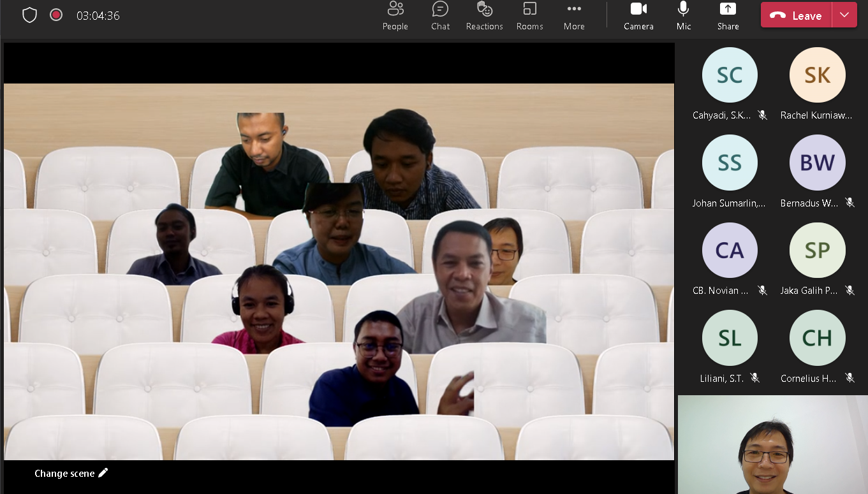Open the meeting Chat
Image resolution: width=868 pixels, height=494 pixels.
(440, 15)
